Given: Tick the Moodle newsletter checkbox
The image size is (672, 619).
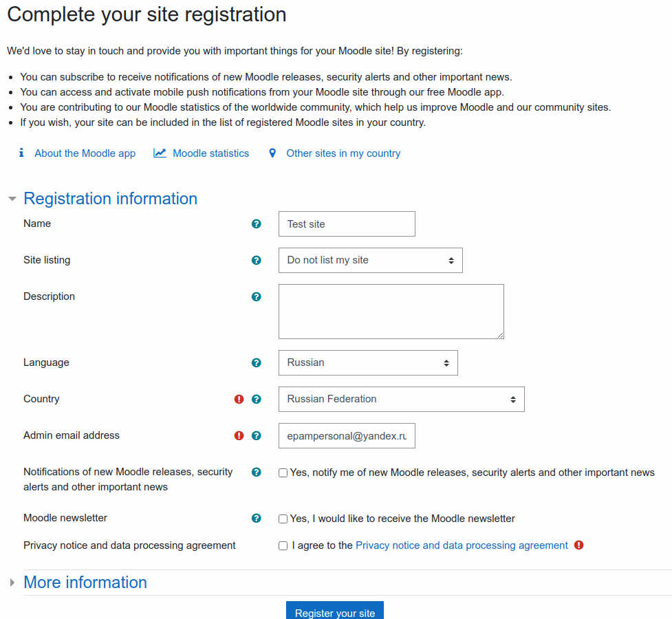Looking at the screenshot, I should coord(283,519).
